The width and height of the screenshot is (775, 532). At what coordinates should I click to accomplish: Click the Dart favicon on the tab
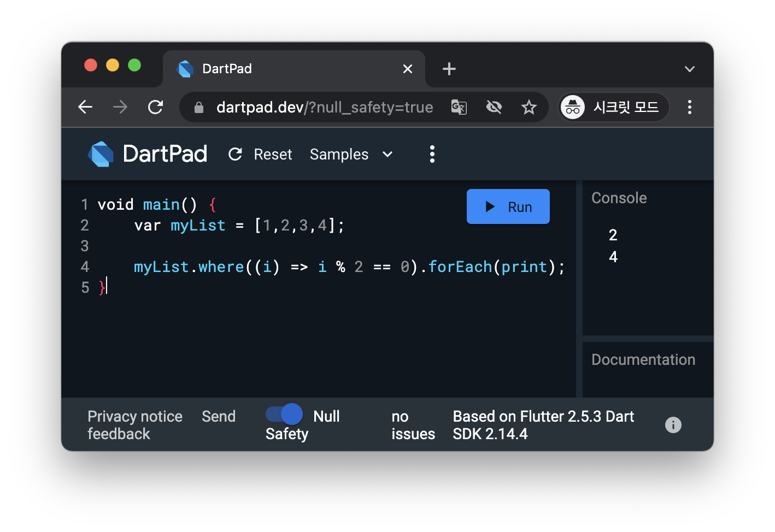(185, 69)
